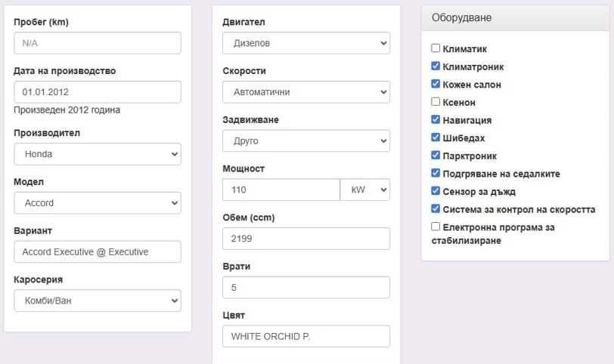The width and height of the screenshot is (614, 364).
Task: Enable Електронна програма за стабилизиране
Action: 436,227
